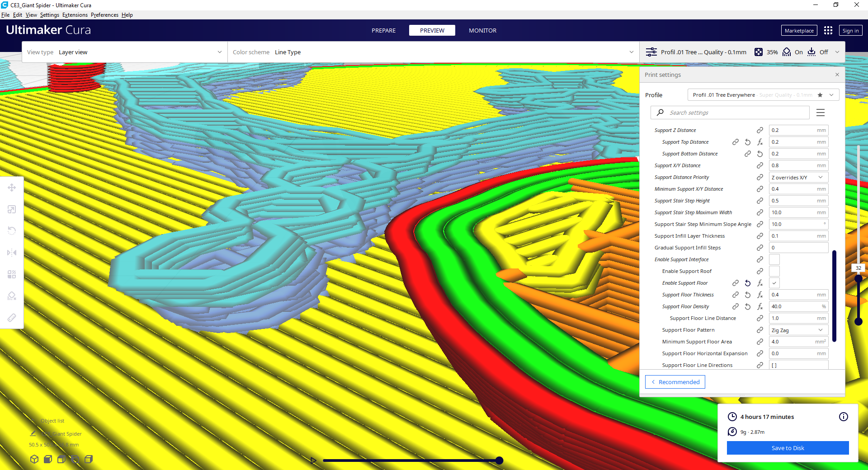
Task: Click the layer number 32 box
Action: pyautogui.click(x=858, y=268)
